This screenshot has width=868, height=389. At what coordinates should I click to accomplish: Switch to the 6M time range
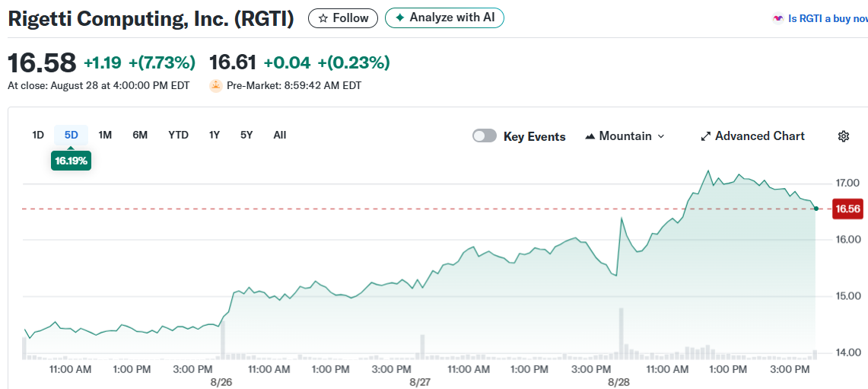(140, 136)
